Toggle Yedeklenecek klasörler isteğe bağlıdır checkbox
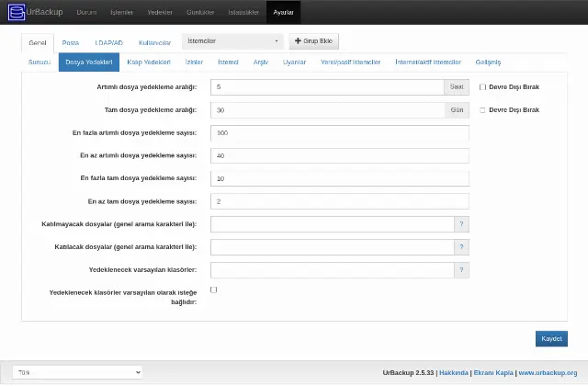Screen dimensions: 588x386 [x=214, y=289]
